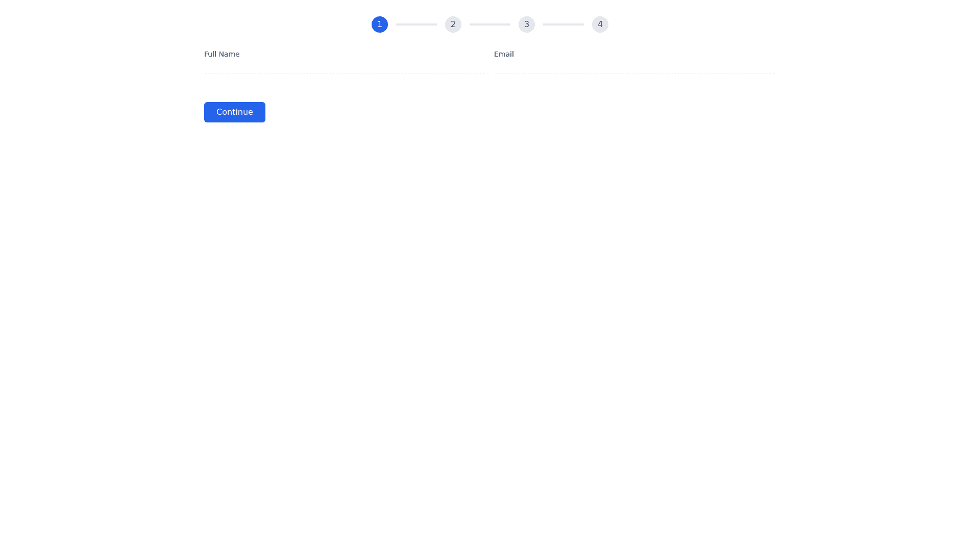Viewport: 980px width, 551px height.
Task: Select the gray circle numbered 2
Action: click(453, 24)
